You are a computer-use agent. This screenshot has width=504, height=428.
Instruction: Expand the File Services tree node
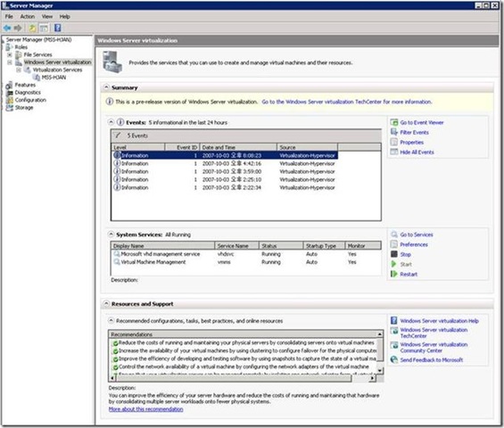(10, 54)
